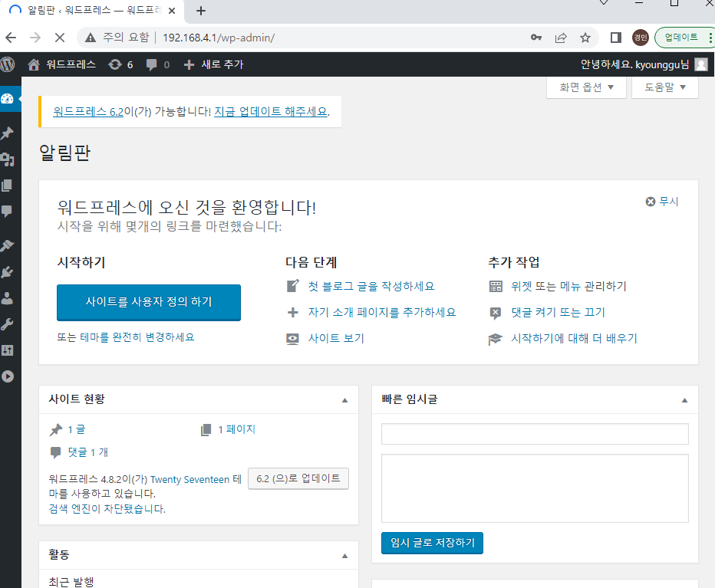Click 워드프레스 site name in admin bar
The height and width of the screenshot is (588, 715).
coord(71,64)
